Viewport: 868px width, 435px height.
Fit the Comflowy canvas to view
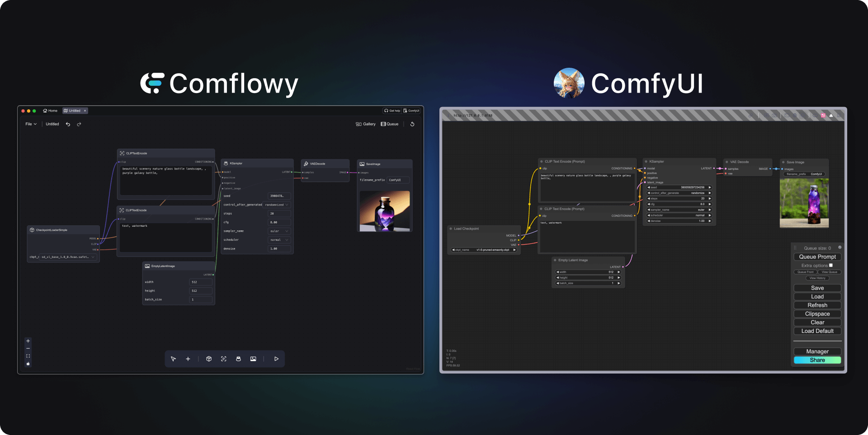click(28, 356)
